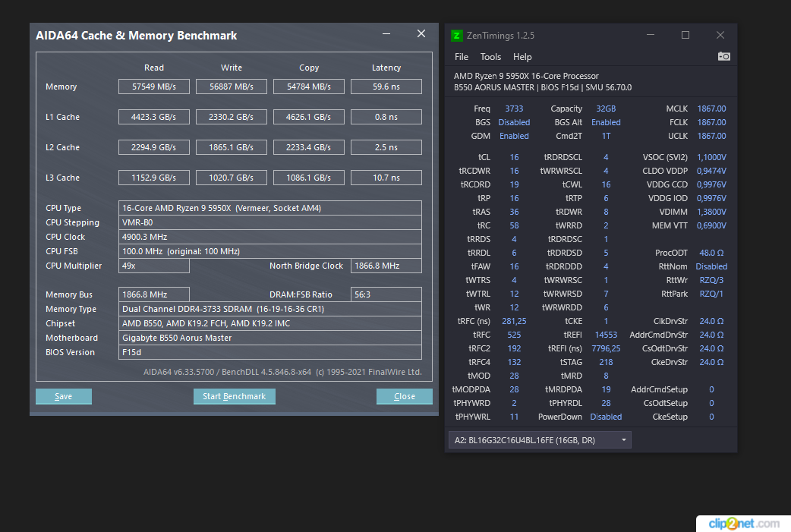The width and height of the screenshot is (791, 532).
Task: Click the tSTAG value 218
Action: click(606, 362)
